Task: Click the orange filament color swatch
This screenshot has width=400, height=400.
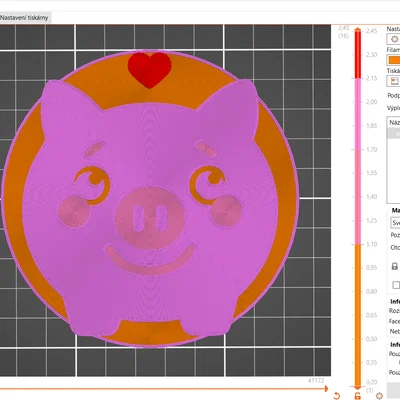Action: coord(394,60)
